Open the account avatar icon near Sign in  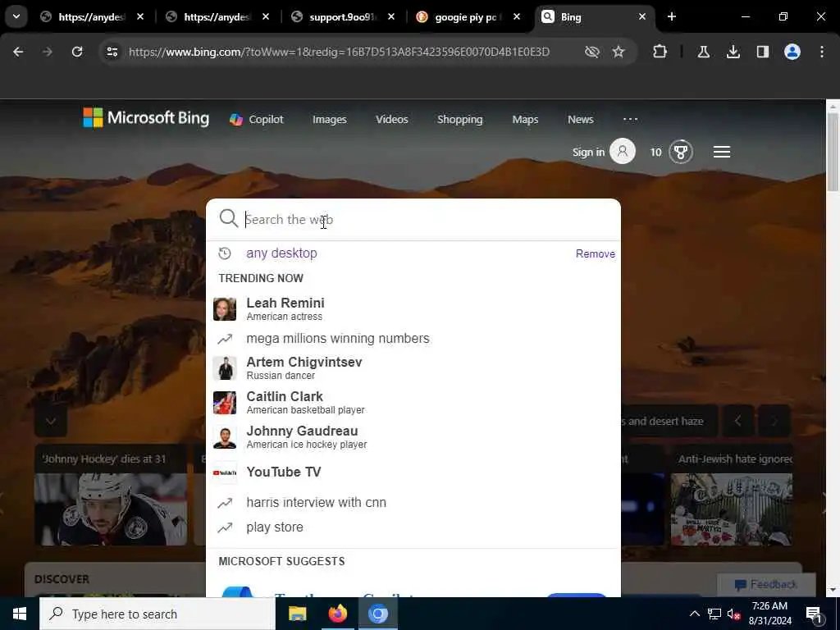623,152
